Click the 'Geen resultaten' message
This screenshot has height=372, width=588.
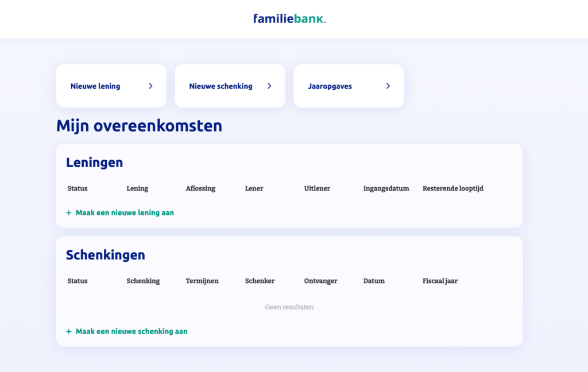point(289,307)
